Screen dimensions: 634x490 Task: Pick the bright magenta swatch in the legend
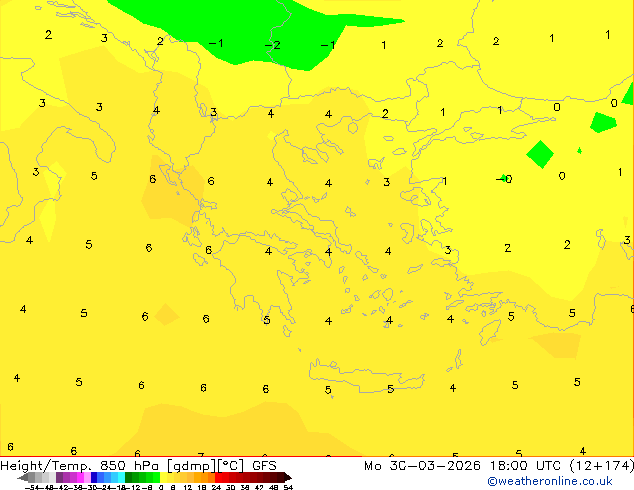[x=80, y=477]
